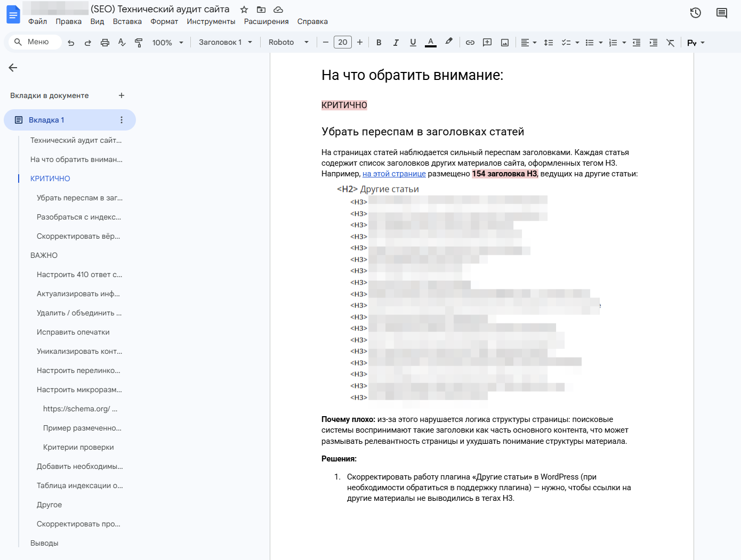
Task: Toggle italic formatting
Action: (396, 43)
